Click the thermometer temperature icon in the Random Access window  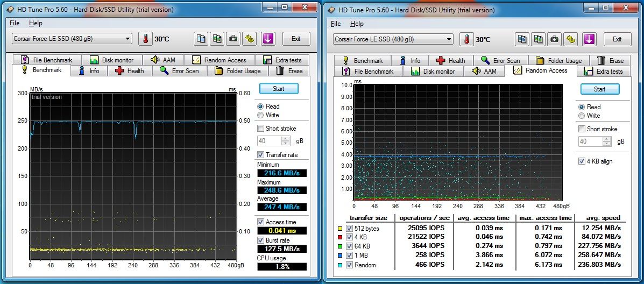coord(468,39)
